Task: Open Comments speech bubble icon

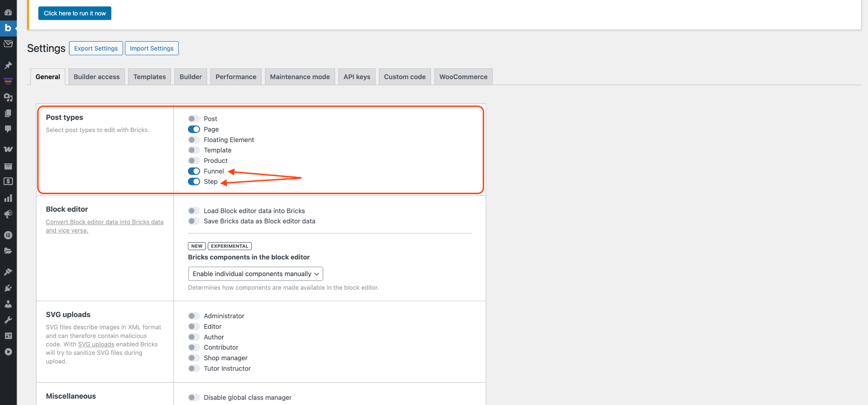Action: tap(8, 129)
